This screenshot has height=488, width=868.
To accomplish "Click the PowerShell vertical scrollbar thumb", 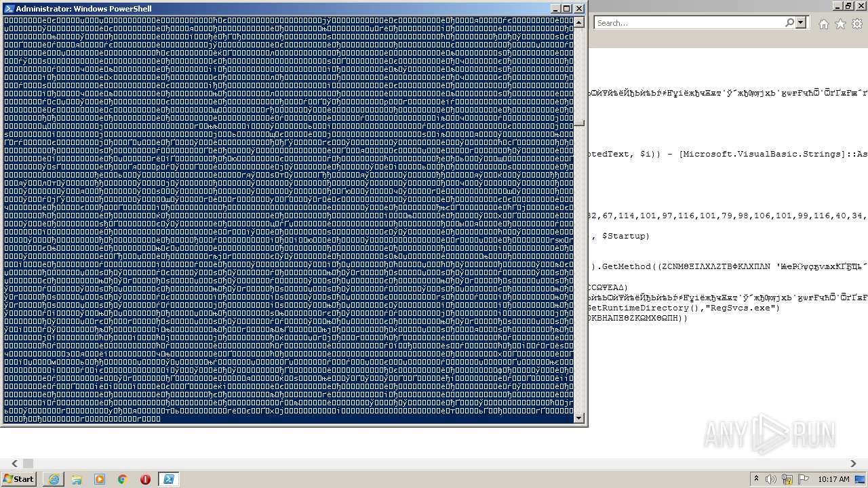I will 579,123.
